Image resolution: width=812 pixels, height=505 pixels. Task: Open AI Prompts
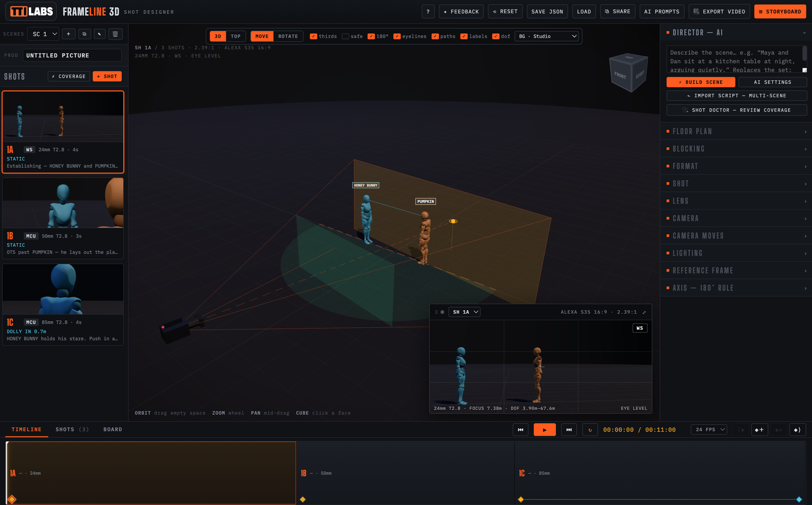coord(662,12)
